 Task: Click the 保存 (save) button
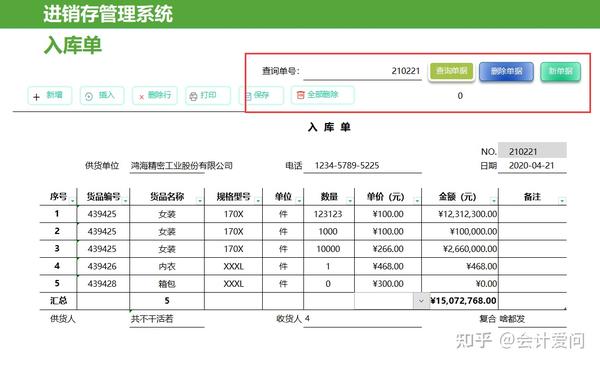[x=261, y=96]
